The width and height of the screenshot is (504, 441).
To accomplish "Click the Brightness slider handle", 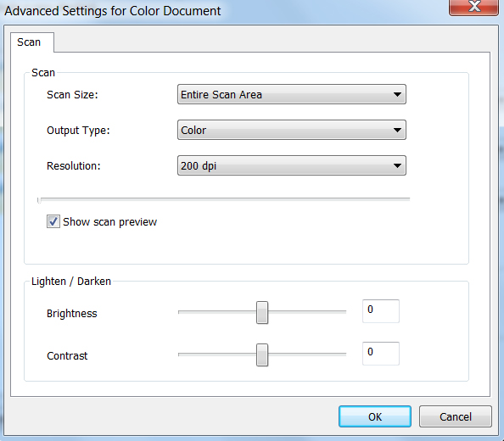I will click(262, 313).
